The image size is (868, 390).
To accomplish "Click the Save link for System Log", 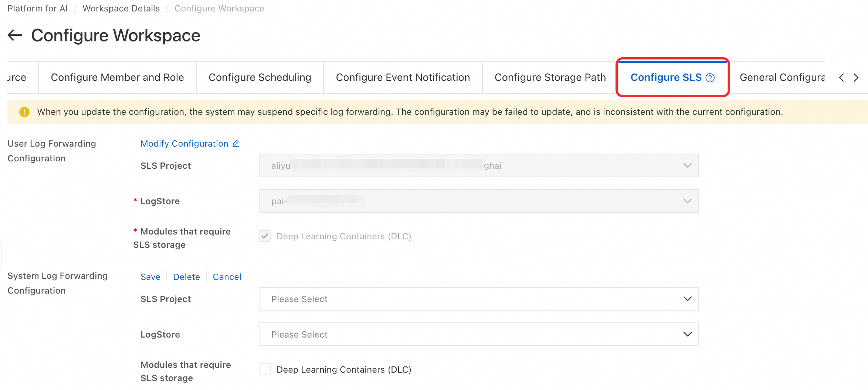I will [x=150, y=277].
